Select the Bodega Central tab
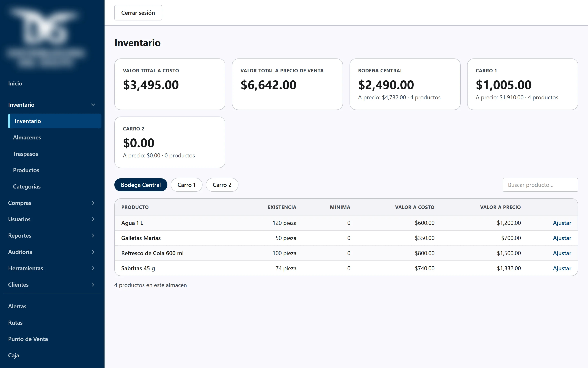Screen dimensions: 588x368 pyautogui.click(x=141, y=185)
